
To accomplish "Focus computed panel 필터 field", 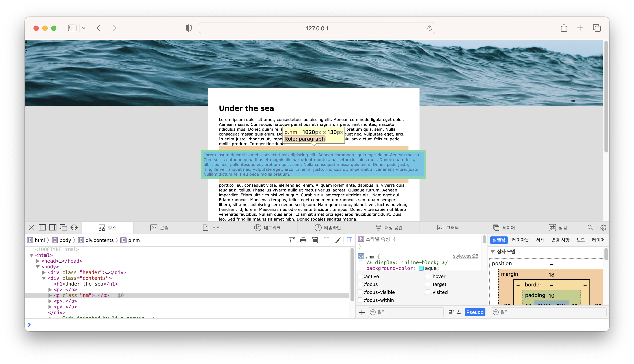I will 549,312.
